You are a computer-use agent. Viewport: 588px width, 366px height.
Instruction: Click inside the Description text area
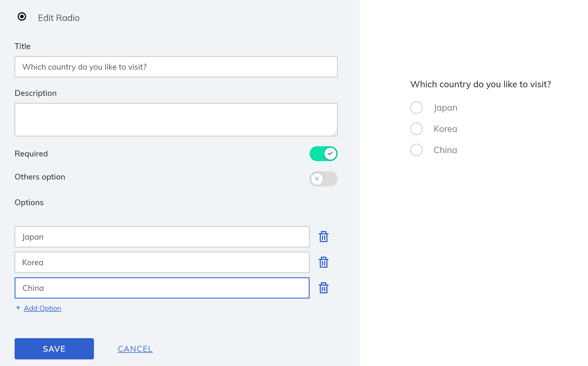point(176,120)
